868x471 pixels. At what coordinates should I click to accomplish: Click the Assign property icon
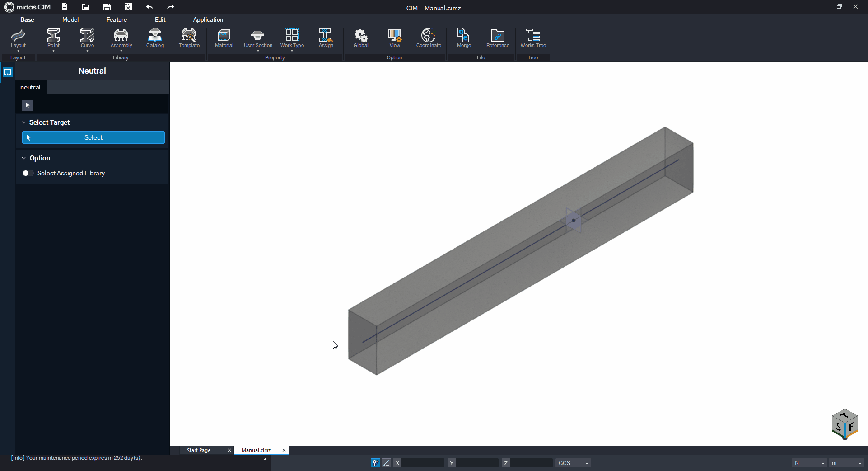point(326,38)
